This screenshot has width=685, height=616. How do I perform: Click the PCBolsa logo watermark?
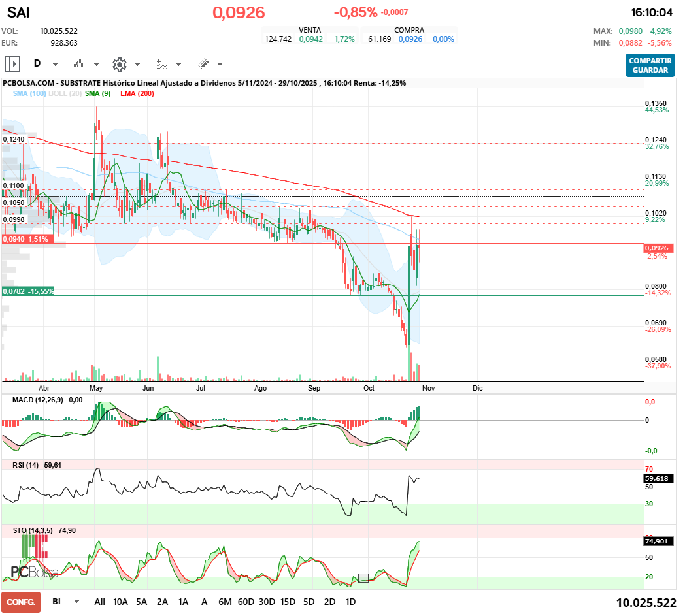tap(34, 572)
